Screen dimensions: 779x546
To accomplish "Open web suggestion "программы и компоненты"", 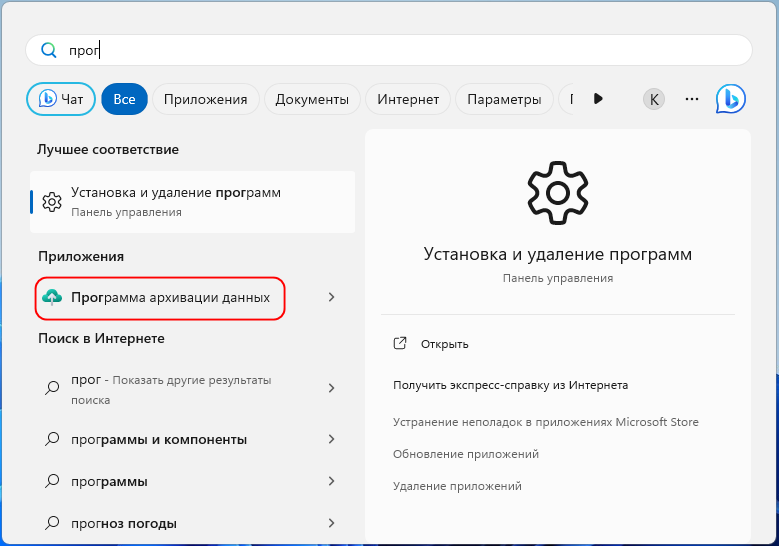I will click(x=159, y=440).
